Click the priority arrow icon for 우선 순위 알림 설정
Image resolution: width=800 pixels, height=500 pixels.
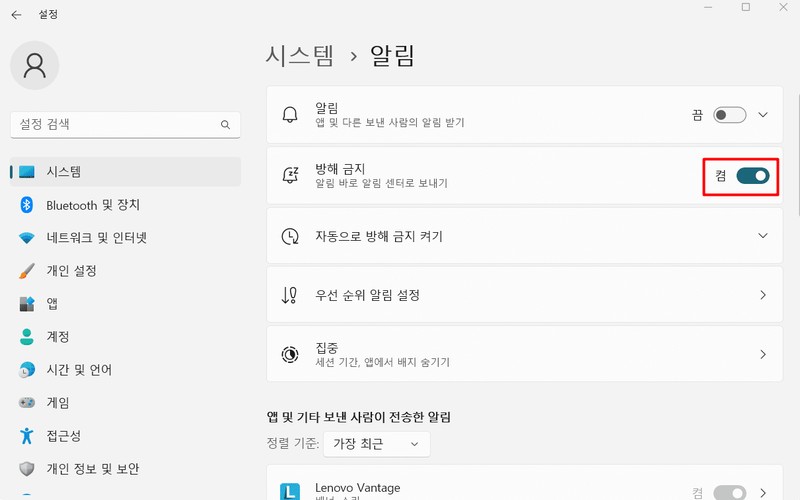tap(290, 295)
